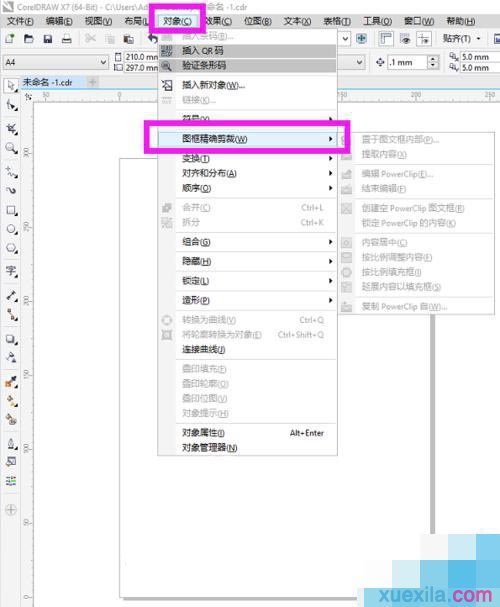
Task: Toggle the show guidelines icon
Action: (424, 39)
